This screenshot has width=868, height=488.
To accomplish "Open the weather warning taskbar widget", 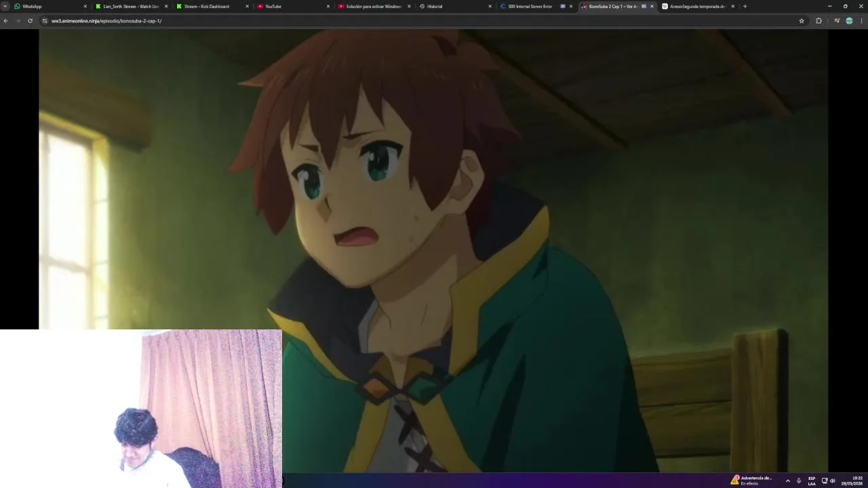I will pyautogui.click(x=751, y=480).
